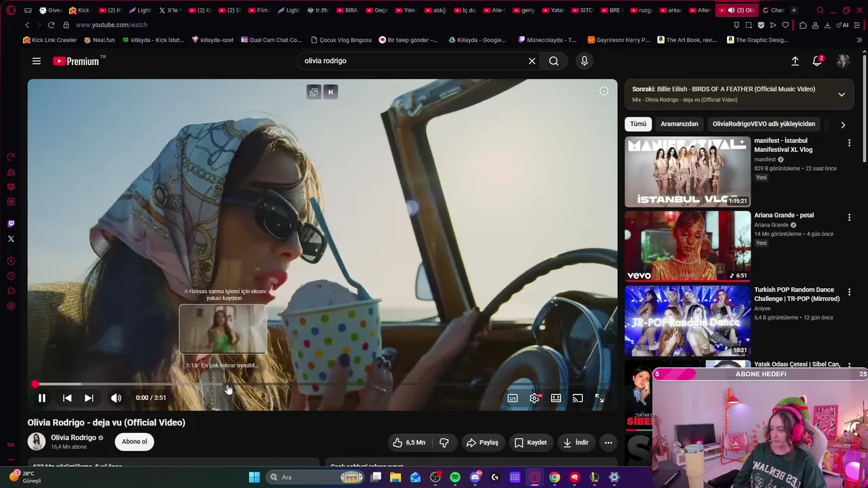Viewport: 868px width, 488px height.
Task: Expand the Sonraki mix playlist panel
Action: (842, 94)
